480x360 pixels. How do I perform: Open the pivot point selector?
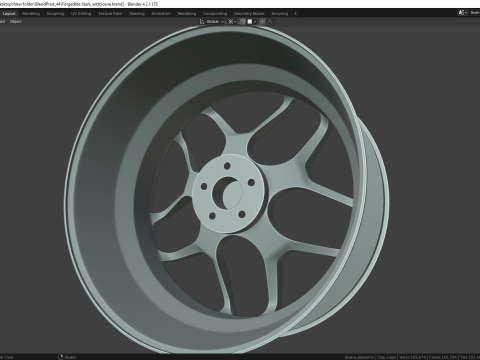click(x=232, y=22)
